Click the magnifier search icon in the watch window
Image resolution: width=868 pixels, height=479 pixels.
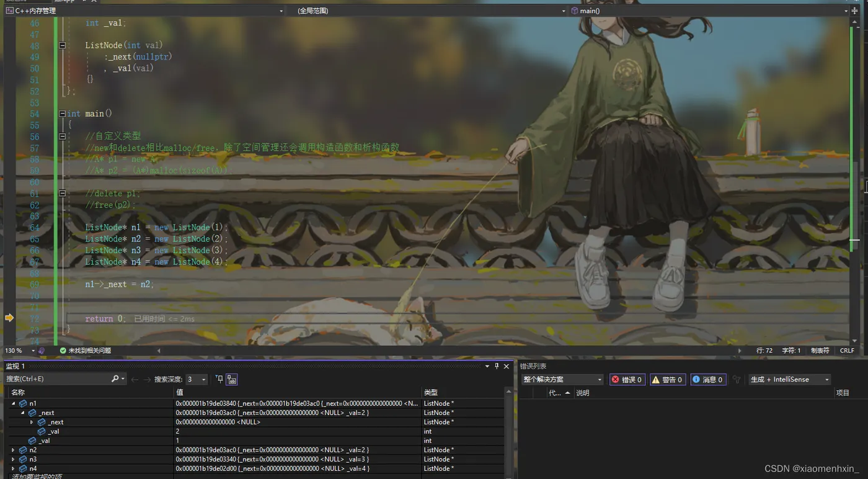(115, 379)
